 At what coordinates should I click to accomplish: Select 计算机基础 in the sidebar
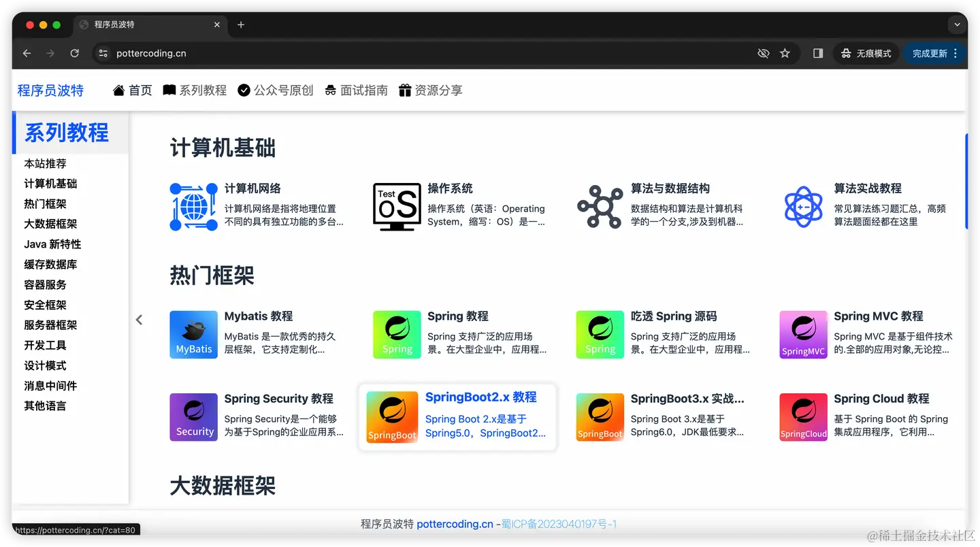tap(50, 184)
